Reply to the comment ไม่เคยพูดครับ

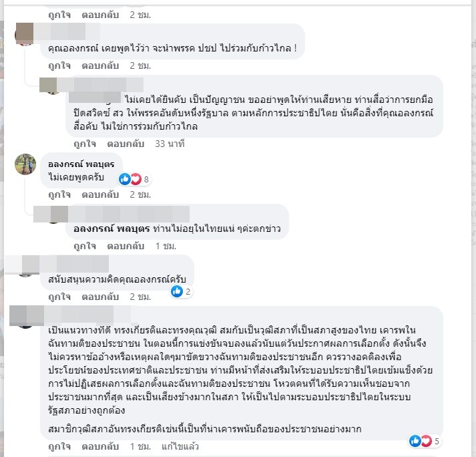tap(100, 194)
